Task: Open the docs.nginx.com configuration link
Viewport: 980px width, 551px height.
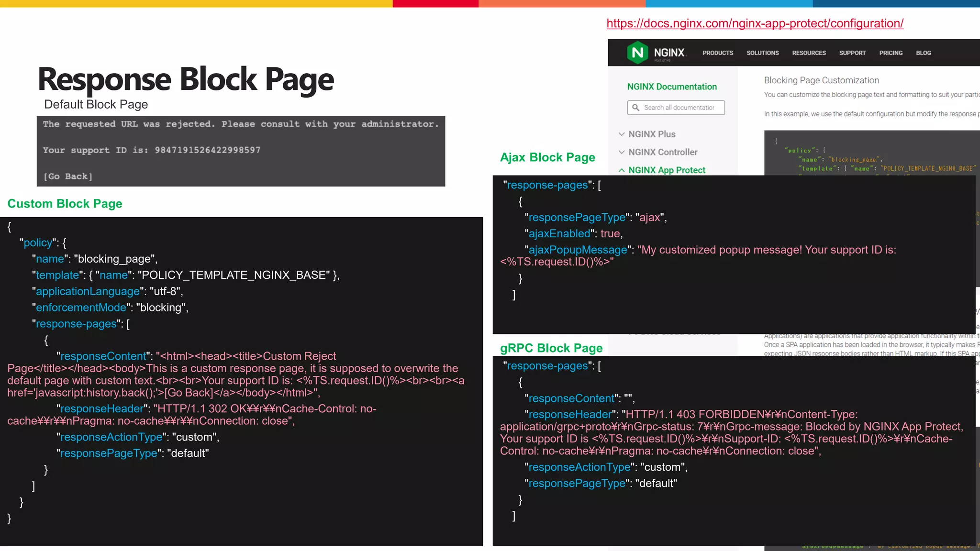Action: (755, 23)
